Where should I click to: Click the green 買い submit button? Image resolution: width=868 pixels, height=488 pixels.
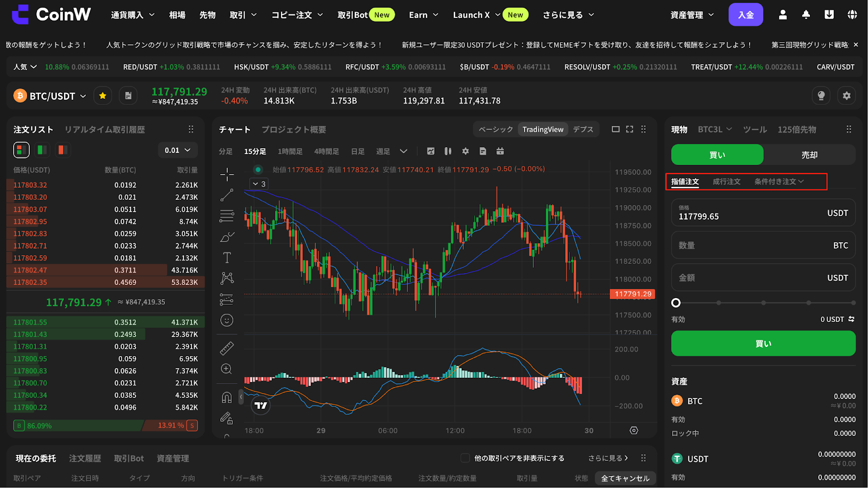(763, 344)
